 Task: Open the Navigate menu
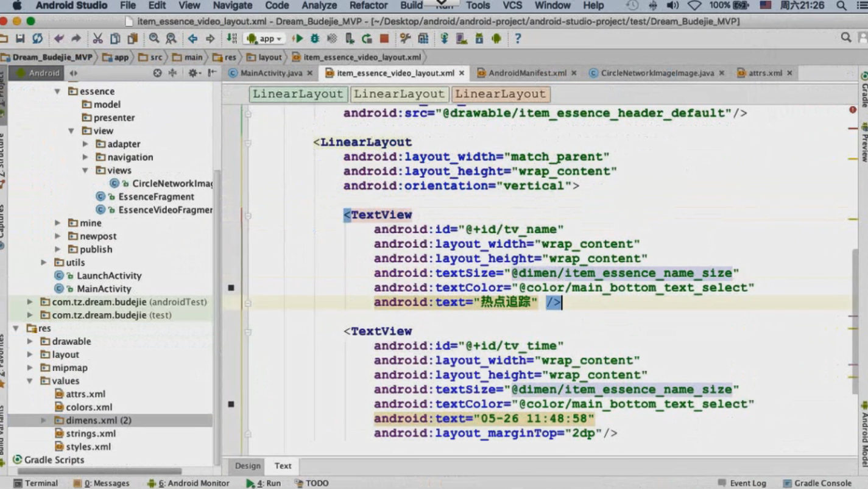pyautogui.click(x=232, y=5)
